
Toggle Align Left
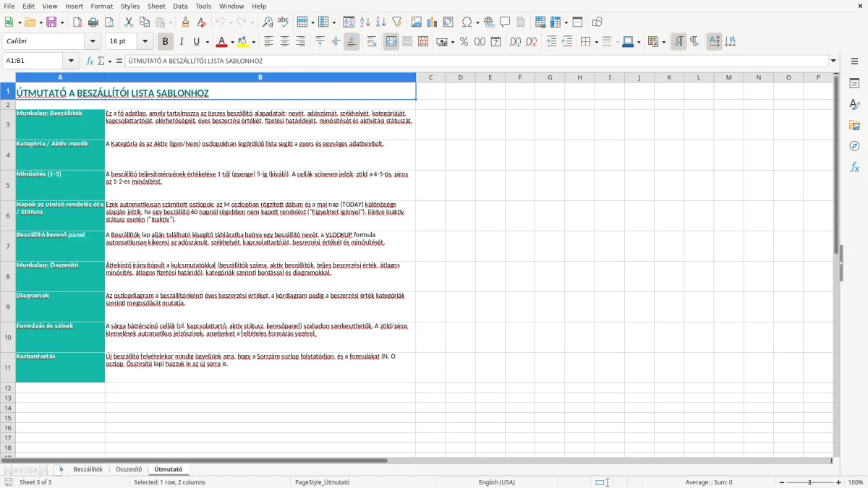click(269, 42)
